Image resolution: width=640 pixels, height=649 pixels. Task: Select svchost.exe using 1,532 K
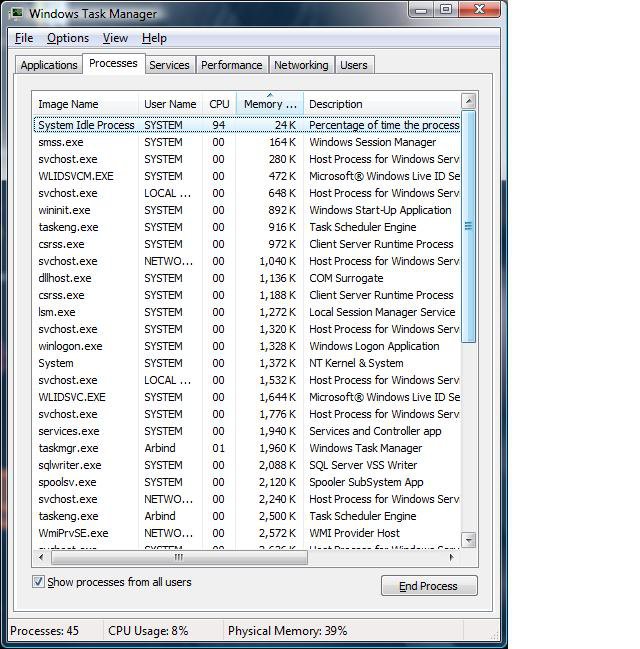tap(247, 380)
